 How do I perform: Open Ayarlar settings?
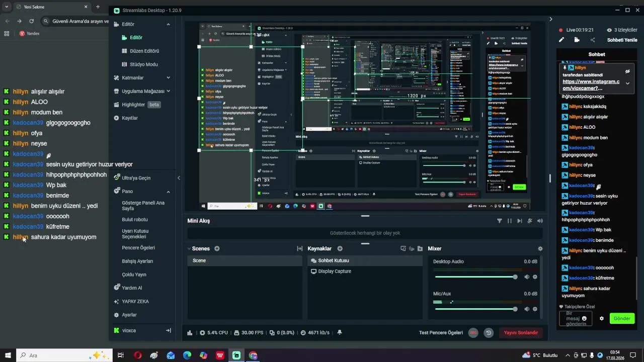pyautogui.click(x=129, y=315)
